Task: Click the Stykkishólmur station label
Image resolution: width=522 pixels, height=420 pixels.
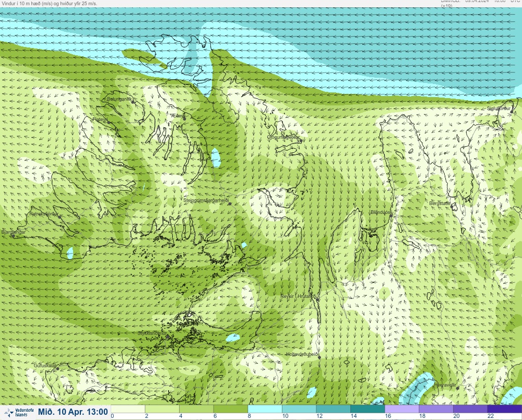Action: (x=152, y=333)
